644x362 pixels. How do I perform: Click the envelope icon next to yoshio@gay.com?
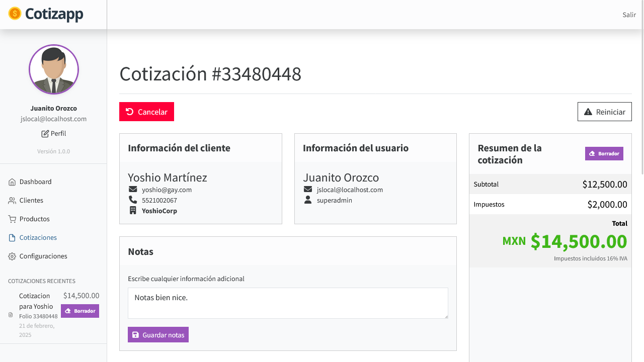[133, 190]
